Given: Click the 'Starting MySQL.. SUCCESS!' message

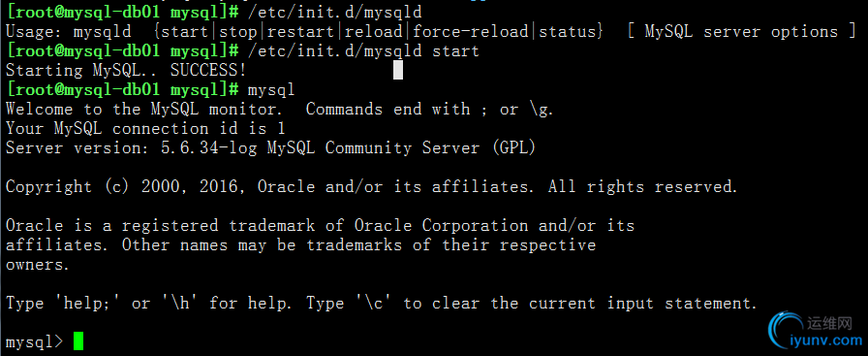Looking at the screenshot, I should 126,71.
